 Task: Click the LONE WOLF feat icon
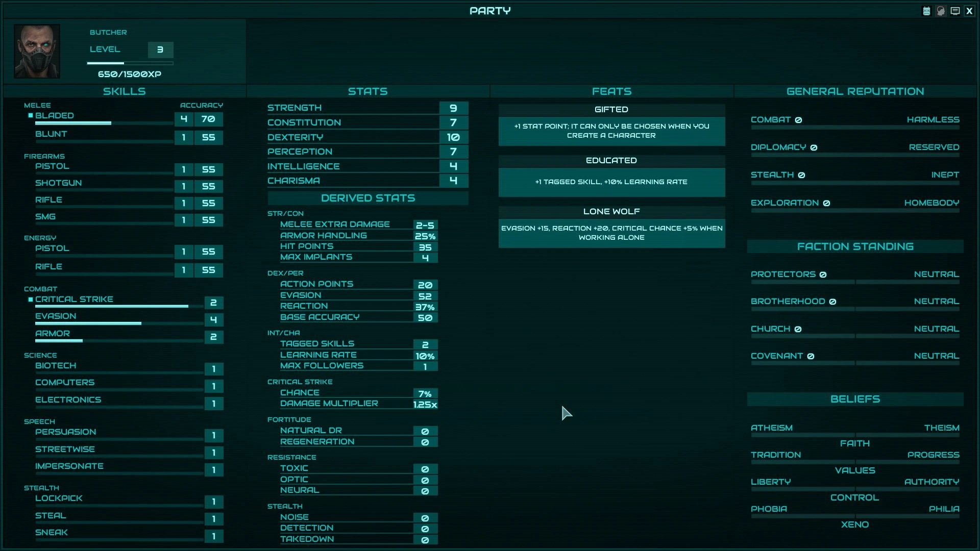tap(611, 211)
